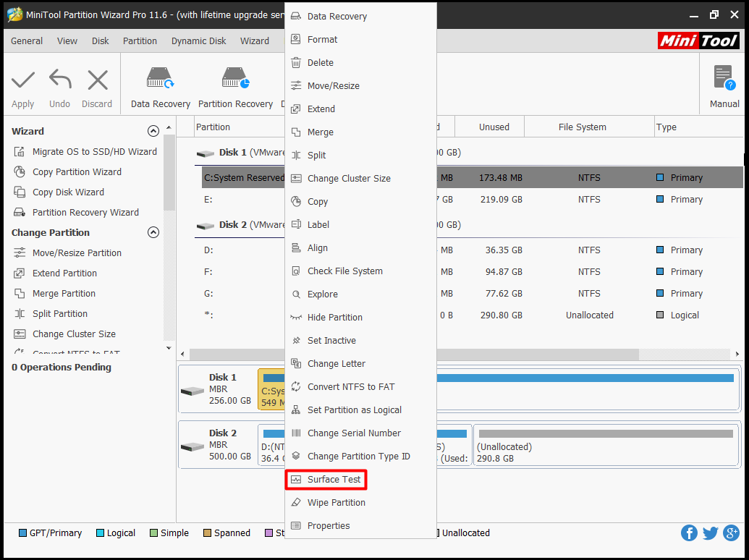Click the partition list horizontal scrollbar
Viewport: 749px width, 560px height.
tap(414, 355)
